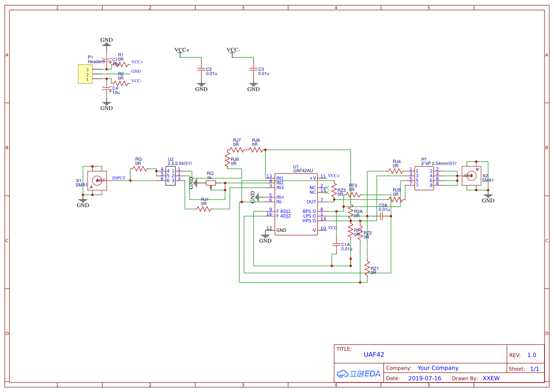Click the Your Company field

point(438,368)
